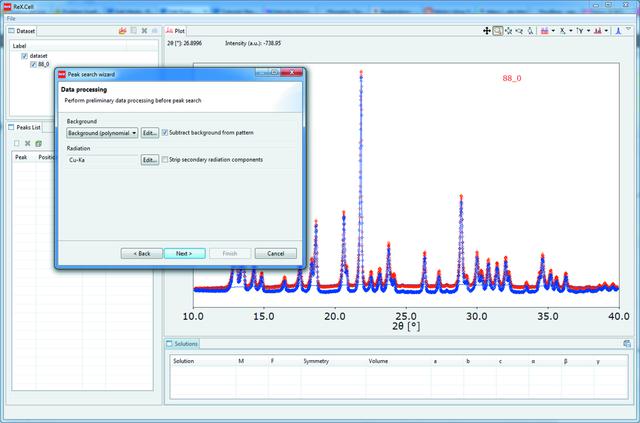Screen dimensions: 640x423
Task: Select the Peaks List tab
Action: (24, 127)
